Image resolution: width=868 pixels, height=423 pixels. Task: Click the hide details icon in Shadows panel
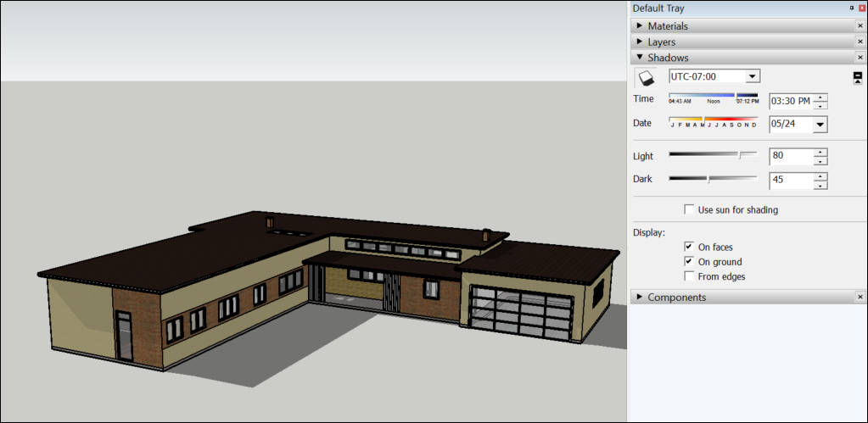[858, 77]
